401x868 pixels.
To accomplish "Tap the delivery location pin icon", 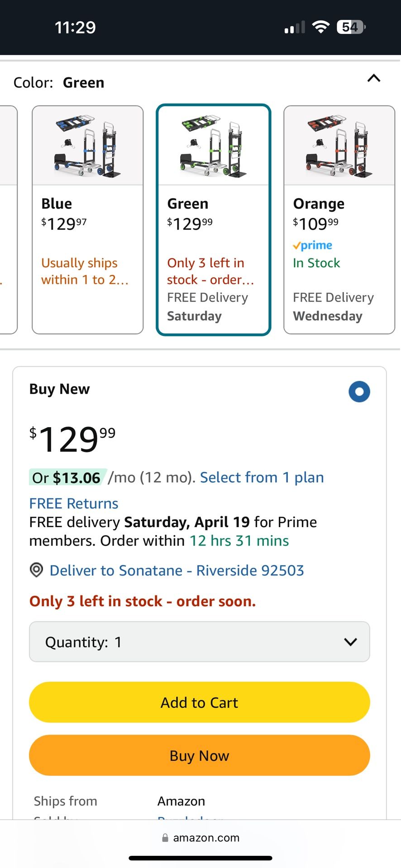I will pos(36,570).
